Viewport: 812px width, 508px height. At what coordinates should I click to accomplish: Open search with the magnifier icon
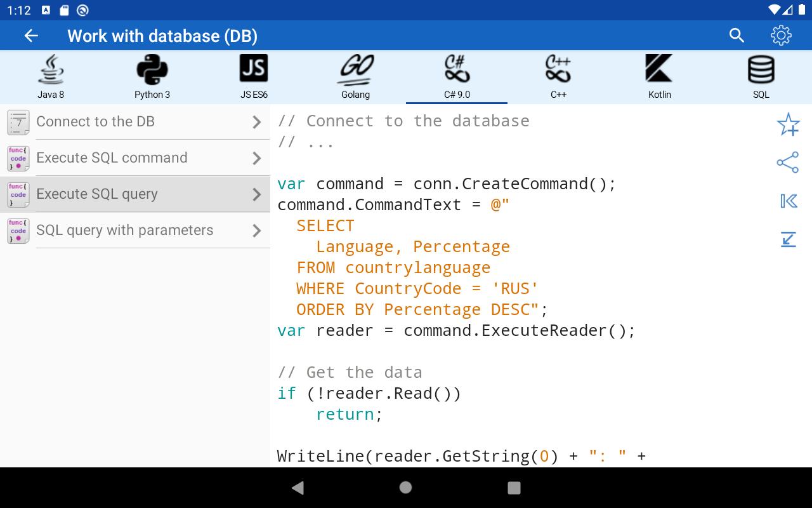tap(737, 36)
